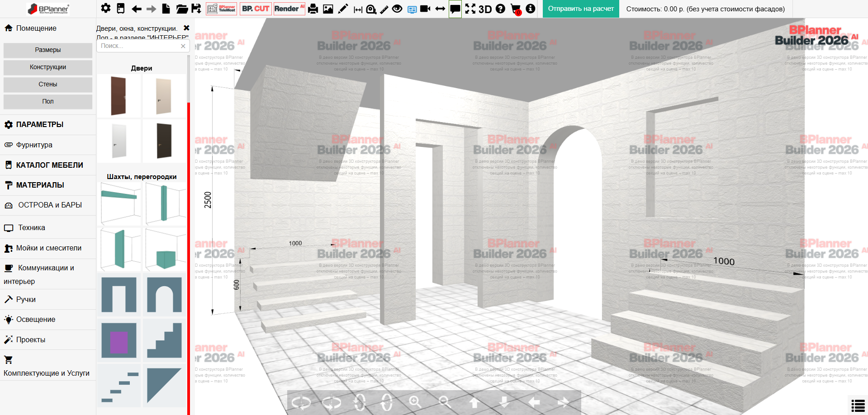Select the solid staircase thumbnail
Viewport: 868px width, 415px height.
point(165,340)
